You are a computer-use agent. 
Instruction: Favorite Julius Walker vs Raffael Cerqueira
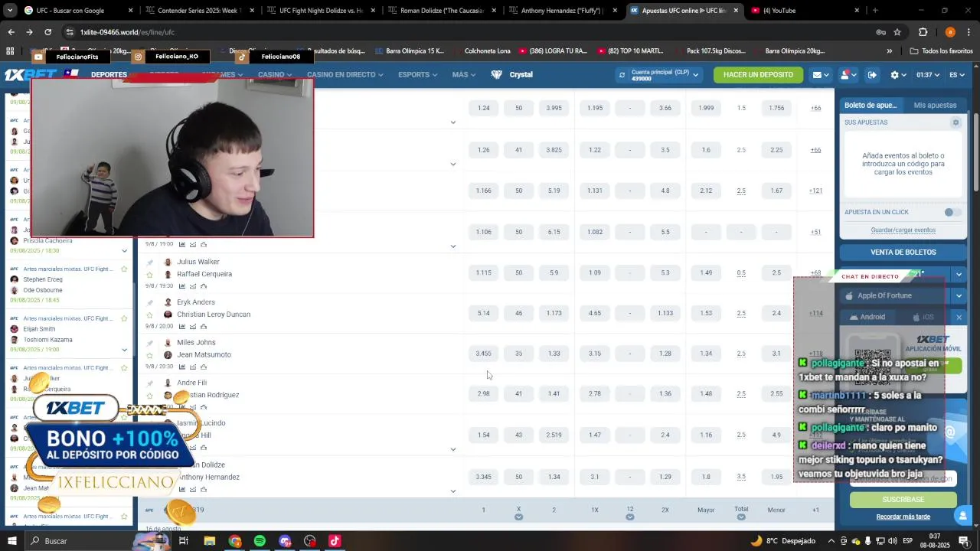tap(150, 274)
